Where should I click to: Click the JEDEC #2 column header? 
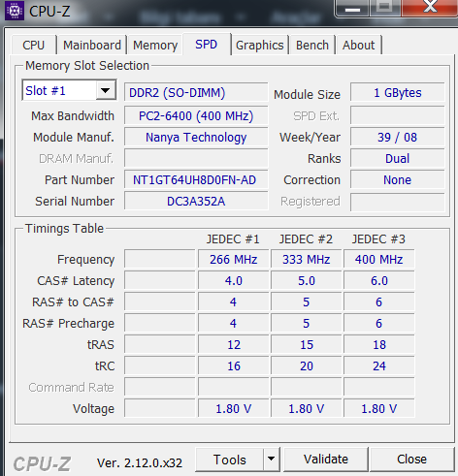pos(306,239)
